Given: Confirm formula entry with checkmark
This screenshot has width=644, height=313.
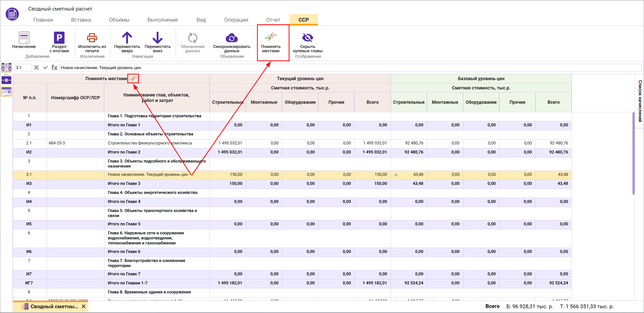Looking at the screenshot, I should [45, 68].
